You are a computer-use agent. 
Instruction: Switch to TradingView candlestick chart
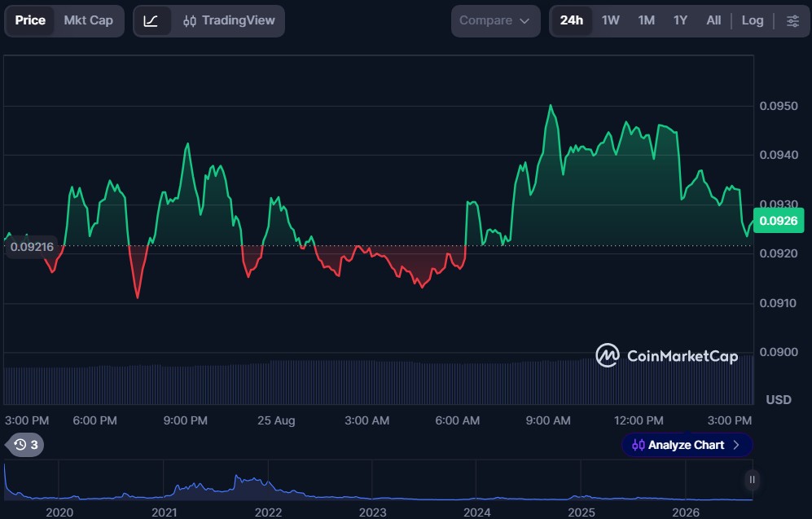point(229,20)
